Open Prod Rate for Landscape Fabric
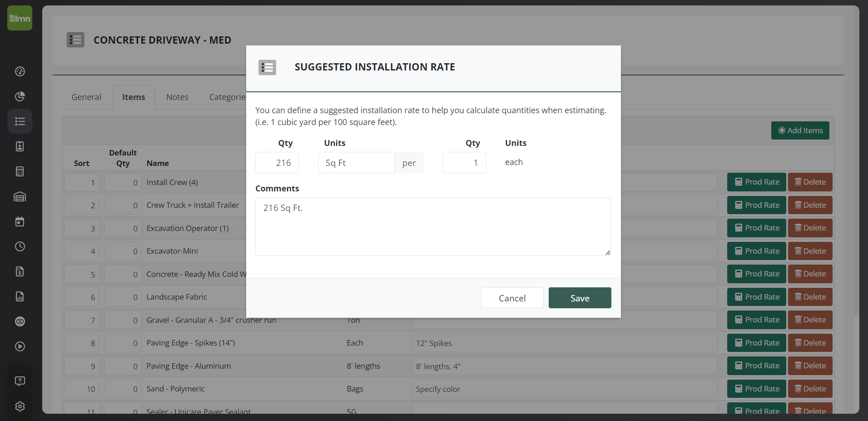The width and height of the screenshot is (868, 421). (756, 297)
